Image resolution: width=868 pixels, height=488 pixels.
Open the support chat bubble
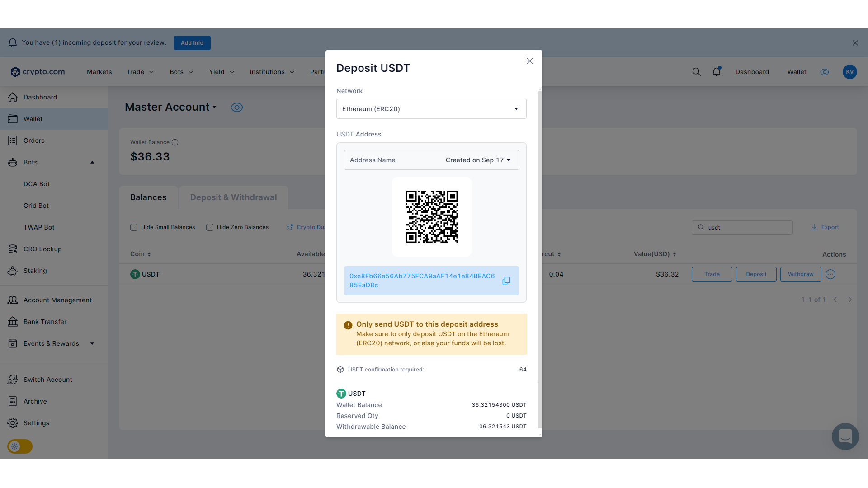click(x=845, y=436)
